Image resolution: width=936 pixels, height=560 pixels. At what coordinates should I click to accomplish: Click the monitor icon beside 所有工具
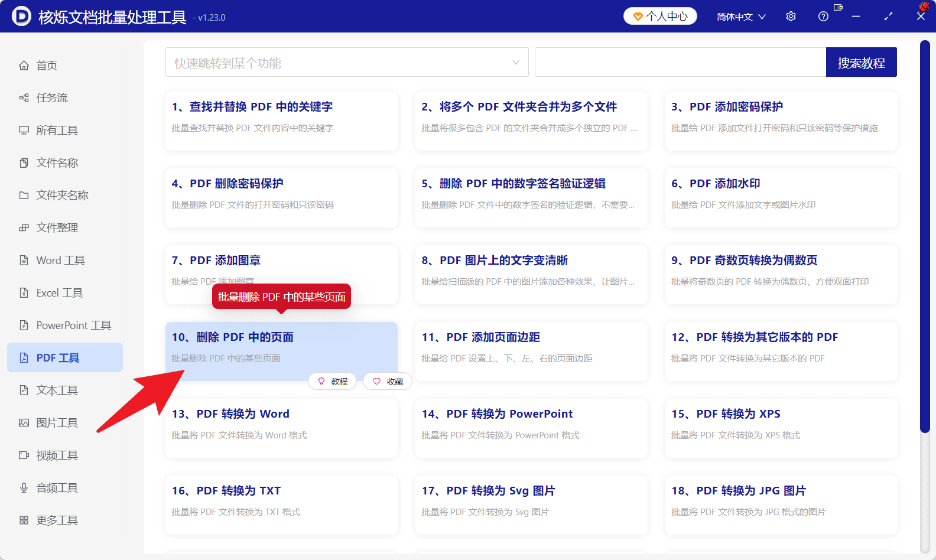click(x=24, y=130)
